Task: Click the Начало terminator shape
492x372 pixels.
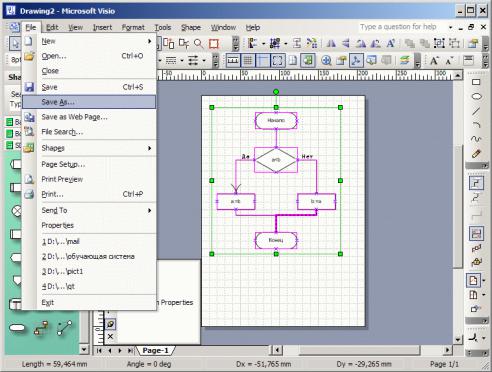Action: (x=276, y=120)
